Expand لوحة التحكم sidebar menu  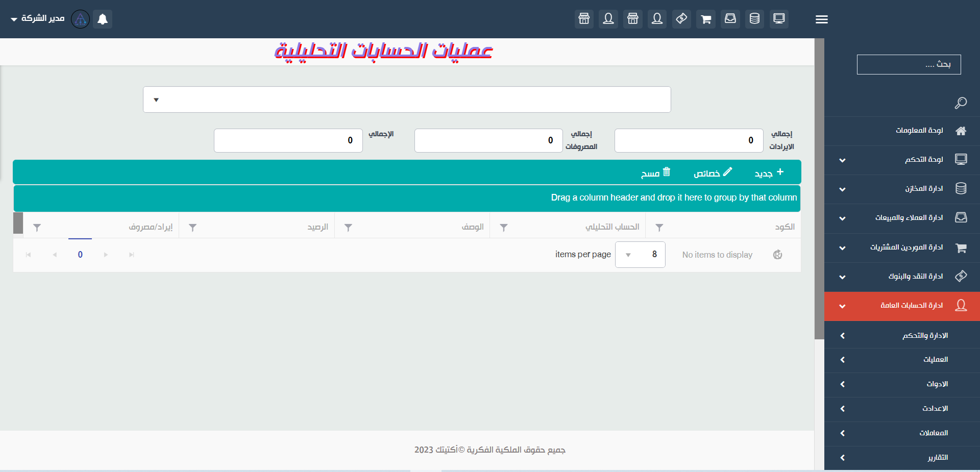(902, 160)
